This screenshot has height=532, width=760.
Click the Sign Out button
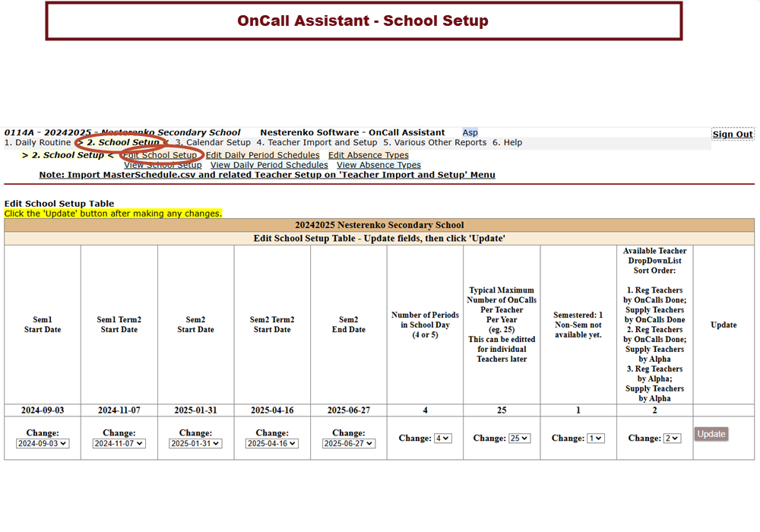tap(733, 135)
